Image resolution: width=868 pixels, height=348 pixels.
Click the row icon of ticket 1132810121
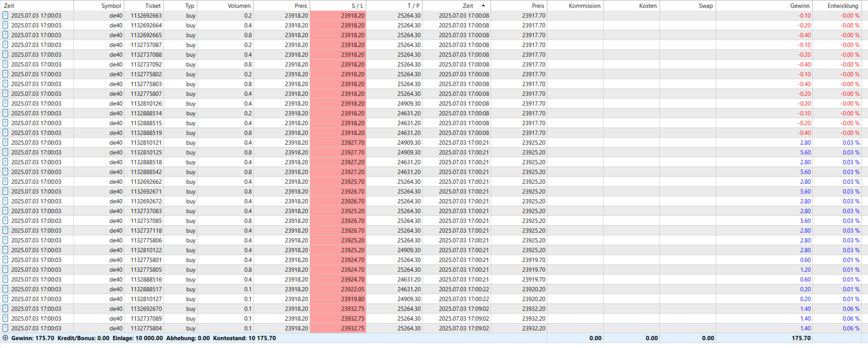click(5, 142)
